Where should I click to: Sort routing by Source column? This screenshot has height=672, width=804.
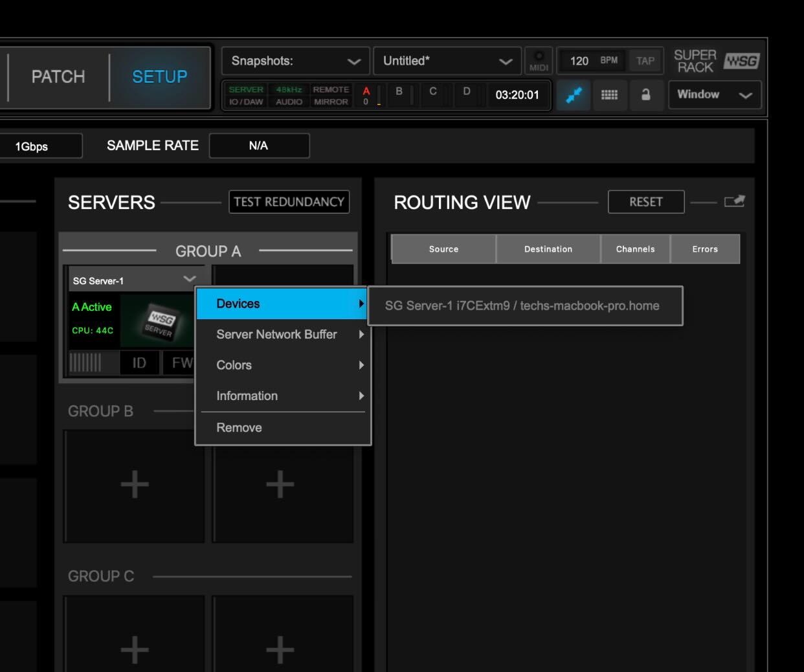coord(443,249)
